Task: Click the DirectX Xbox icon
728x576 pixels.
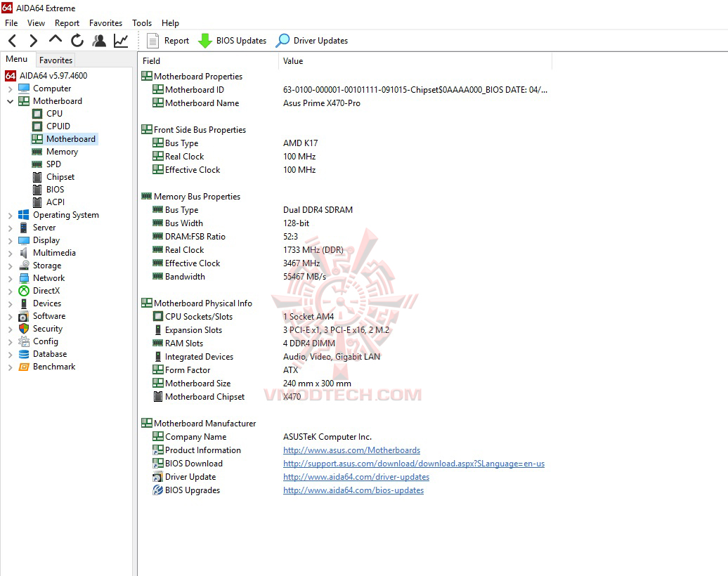Action: coord(24,291)
